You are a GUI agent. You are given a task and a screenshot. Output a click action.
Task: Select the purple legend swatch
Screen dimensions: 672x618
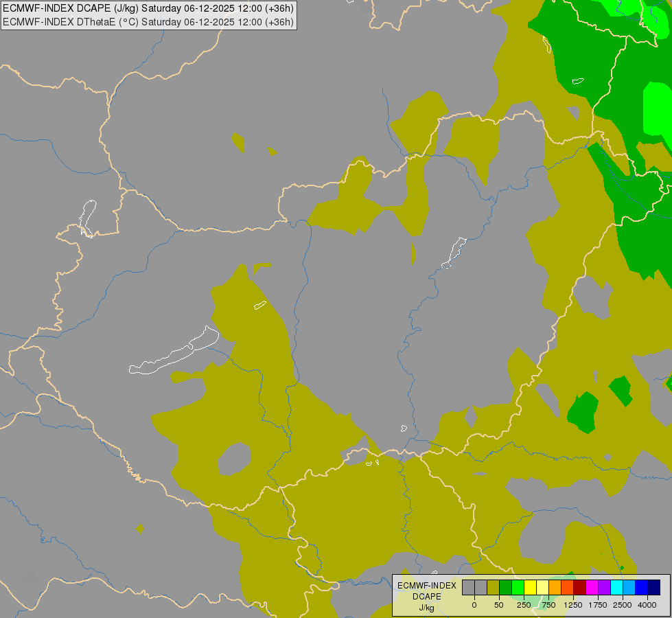(x=605, y=588)
